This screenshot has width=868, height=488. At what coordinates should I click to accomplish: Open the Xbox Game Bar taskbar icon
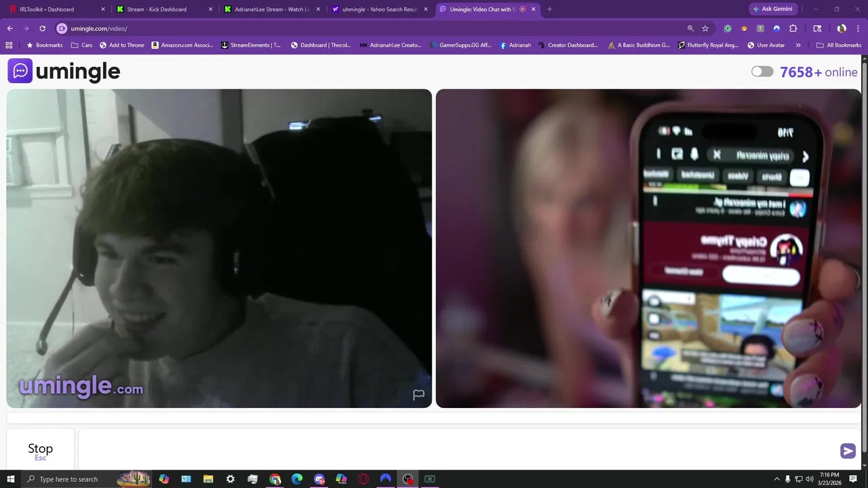click(429, 479)
